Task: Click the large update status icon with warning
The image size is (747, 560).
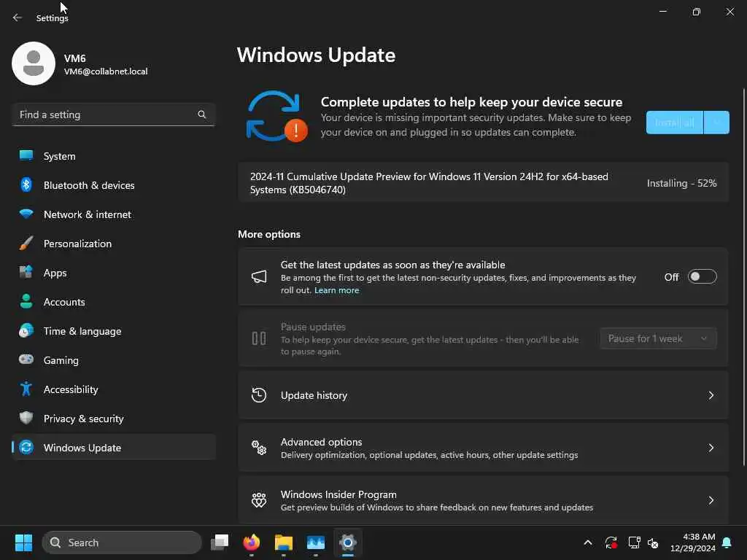Action: (x=276, y=117)
